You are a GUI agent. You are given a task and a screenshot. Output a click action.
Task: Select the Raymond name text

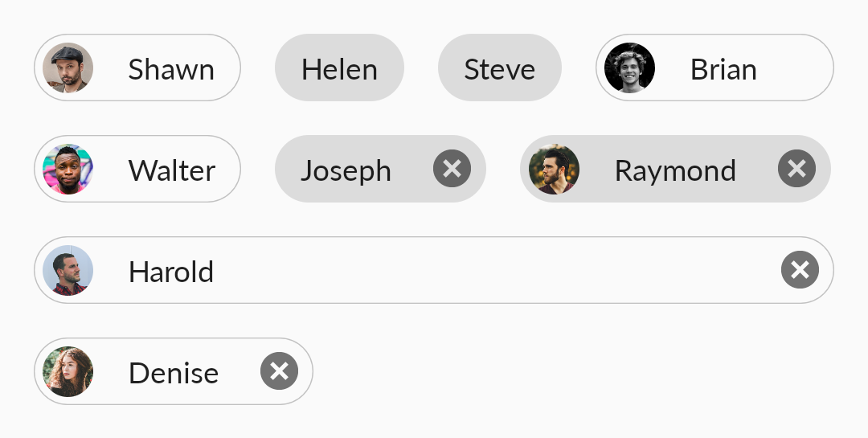[675, 170]
